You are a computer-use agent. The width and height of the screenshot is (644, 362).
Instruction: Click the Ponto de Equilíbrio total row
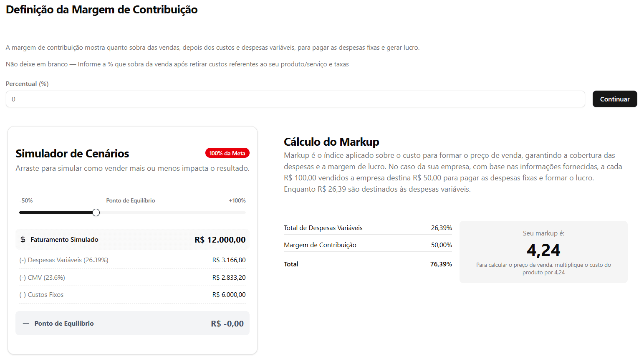132,323
